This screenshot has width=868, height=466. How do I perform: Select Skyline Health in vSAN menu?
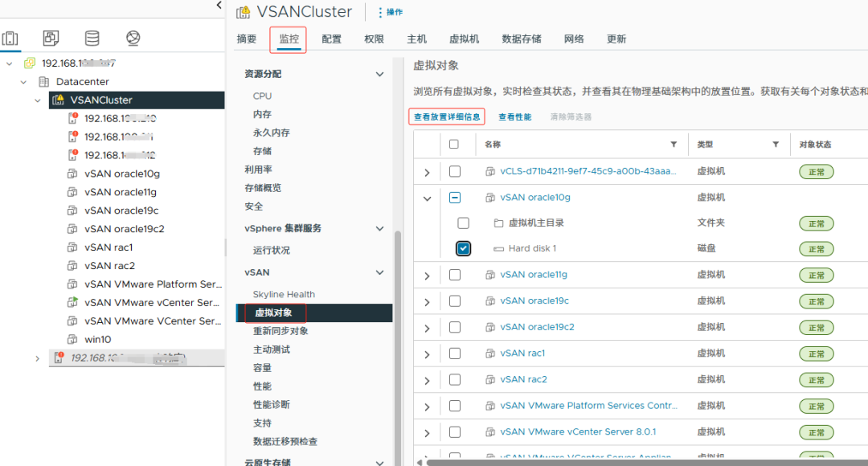[x=284, y=294]
